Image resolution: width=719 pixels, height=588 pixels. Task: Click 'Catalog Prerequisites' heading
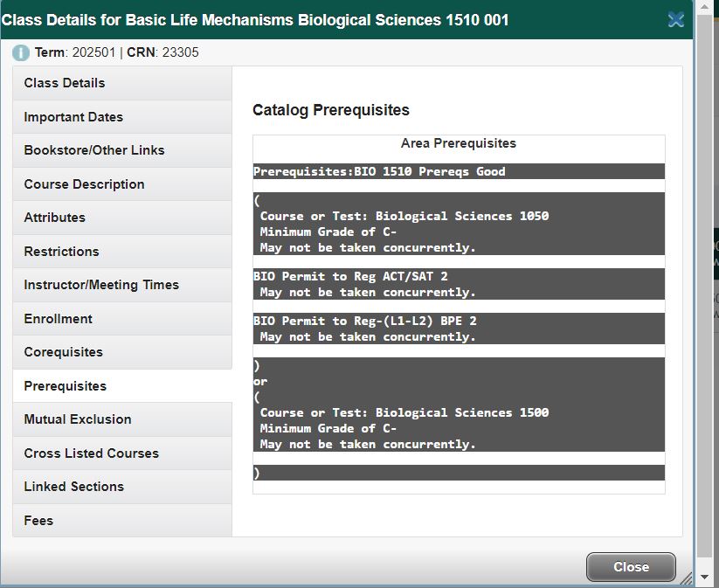click(331, 110)
